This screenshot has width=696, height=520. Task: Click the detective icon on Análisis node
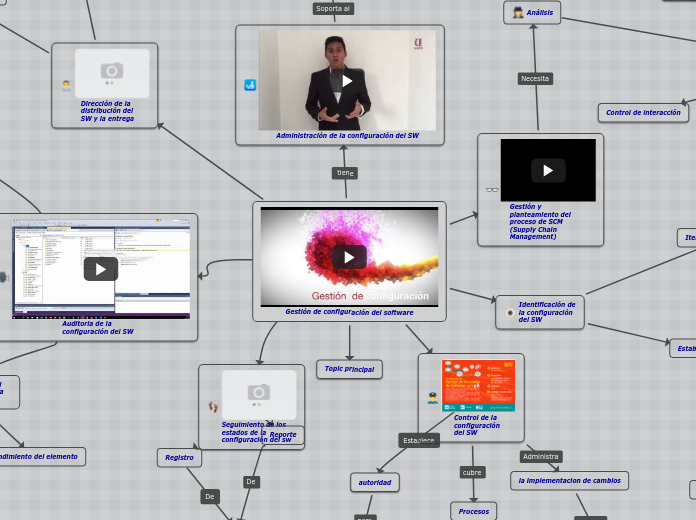518,12
